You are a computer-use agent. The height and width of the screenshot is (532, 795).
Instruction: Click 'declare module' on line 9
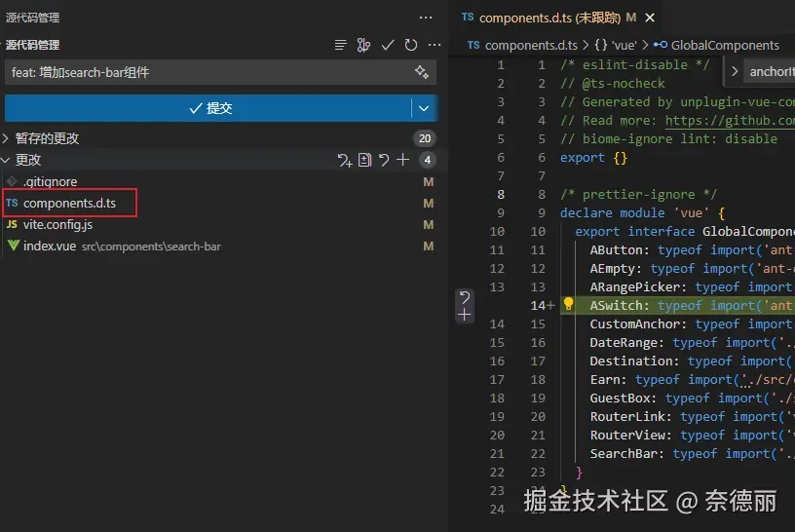(x=612, y=213)
